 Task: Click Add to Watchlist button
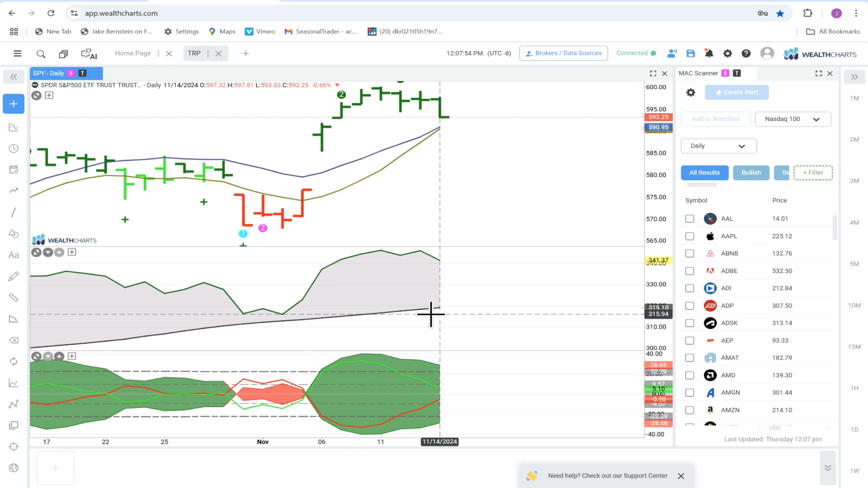click(x=716, y=119)
